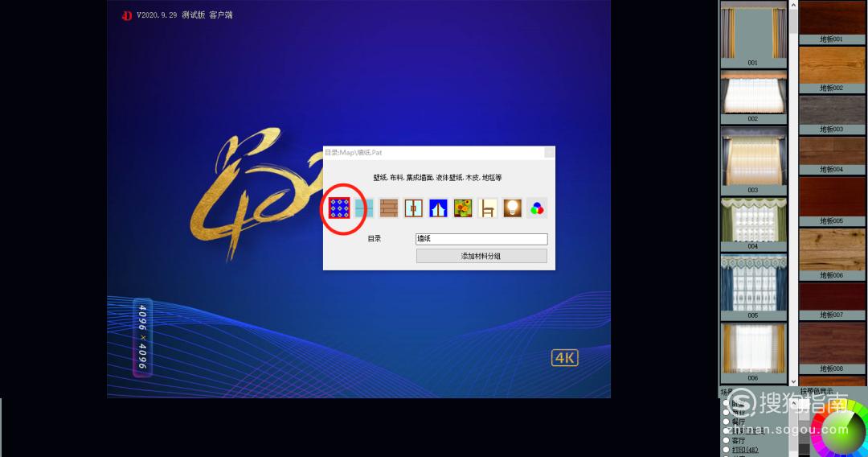Choose the light blue wall tile category icon
This screenshot has width=868, height=457.
click(364, 208)
